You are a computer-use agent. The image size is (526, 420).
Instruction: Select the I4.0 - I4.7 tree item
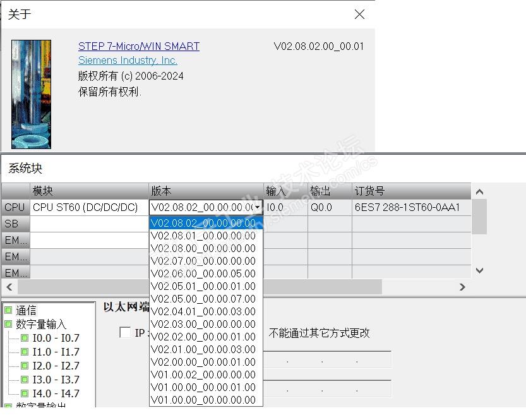(x=56, y=393)
